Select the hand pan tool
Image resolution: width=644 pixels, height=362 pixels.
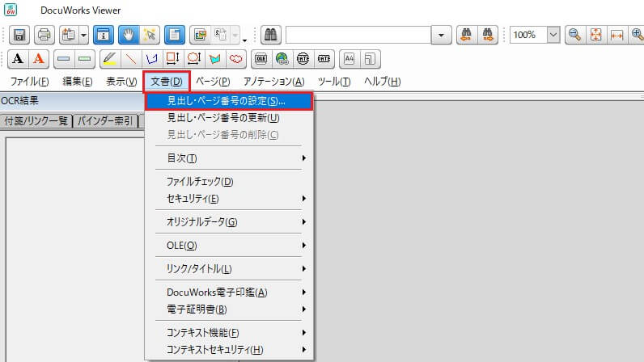(129, 35)
